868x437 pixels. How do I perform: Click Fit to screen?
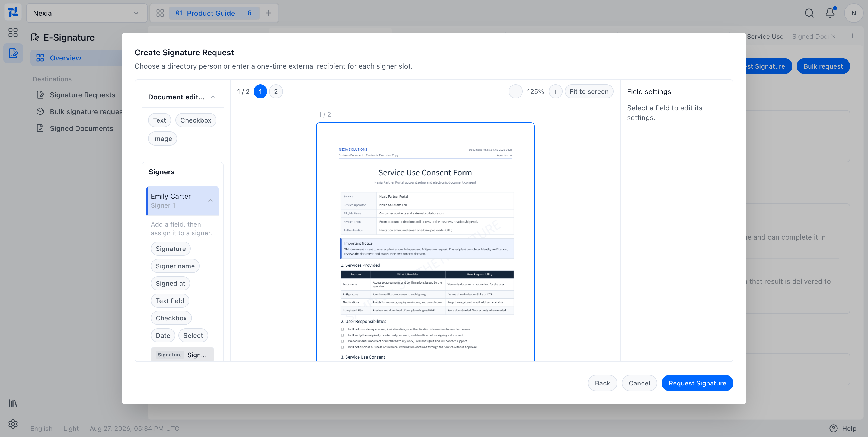[x=589, y=92]
